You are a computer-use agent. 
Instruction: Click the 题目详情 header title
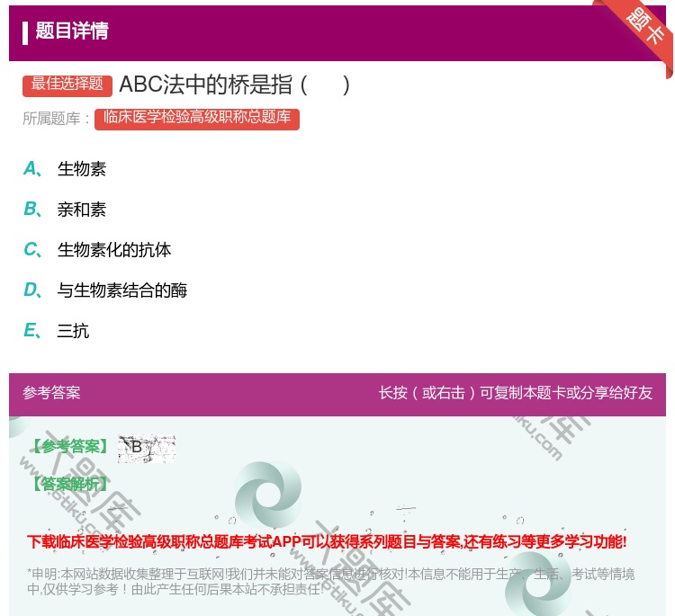pyautogui.click(x=72, y=31)
